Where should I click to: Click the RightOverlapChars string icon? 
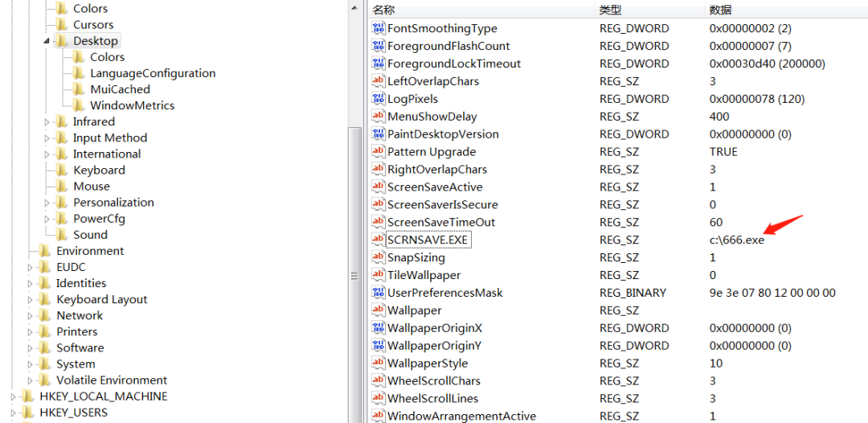[379, 170]
